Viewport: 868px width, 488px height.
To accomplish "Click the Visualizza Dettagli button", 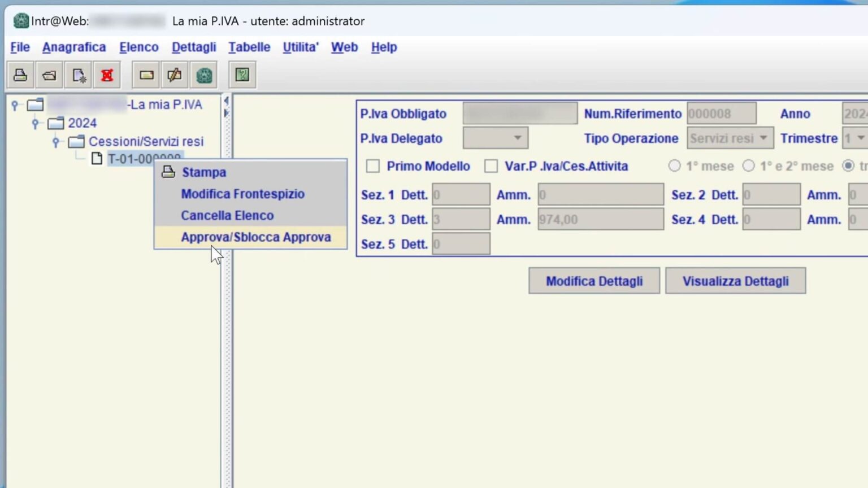I will pyautogui.click(x=735, y=281).
